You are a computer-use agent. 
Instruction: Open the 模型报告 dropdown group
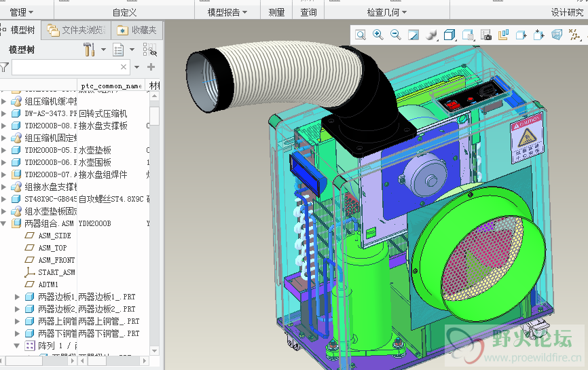coord(227,12)
